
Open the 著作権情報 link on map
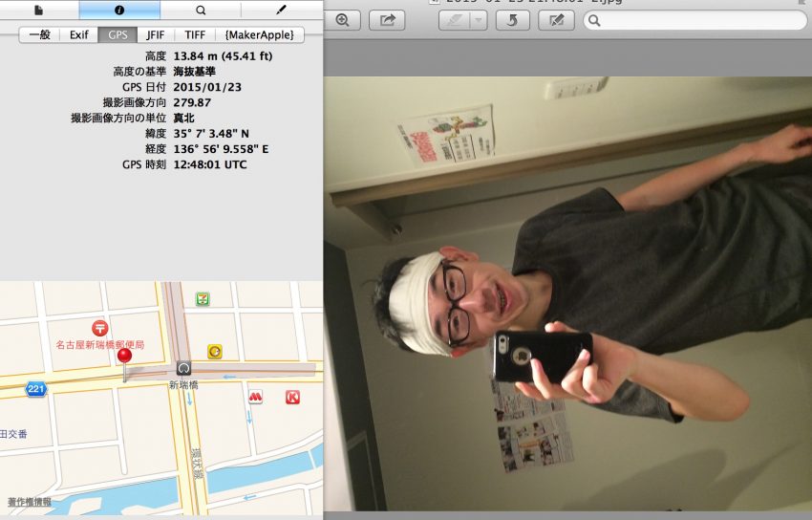(30, 502)
